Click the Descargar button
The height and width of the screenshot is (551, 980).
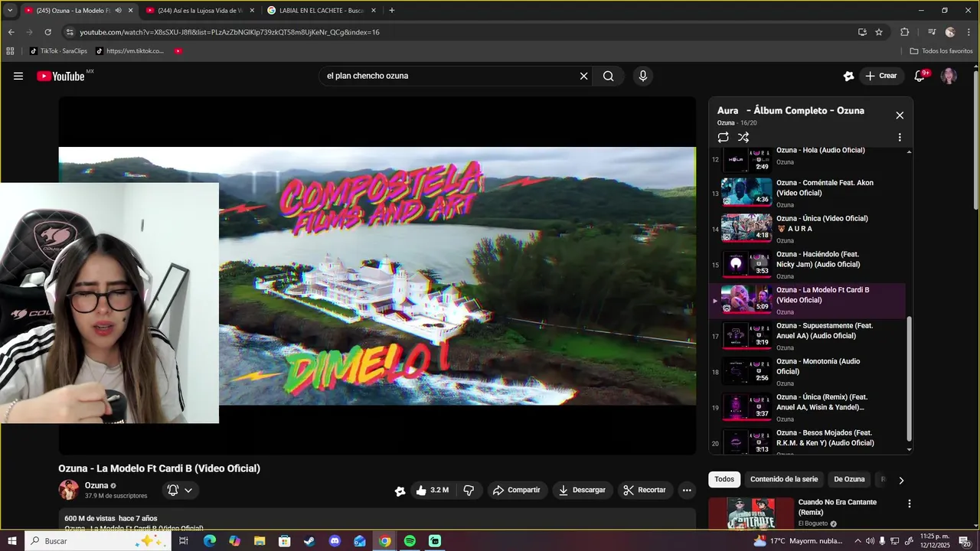pyautogui.click(x=582, y=491)
